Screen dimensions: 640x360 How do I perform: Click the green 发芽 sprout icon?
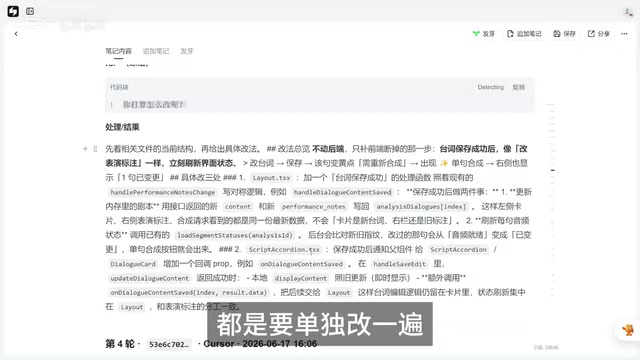point(476,34)
